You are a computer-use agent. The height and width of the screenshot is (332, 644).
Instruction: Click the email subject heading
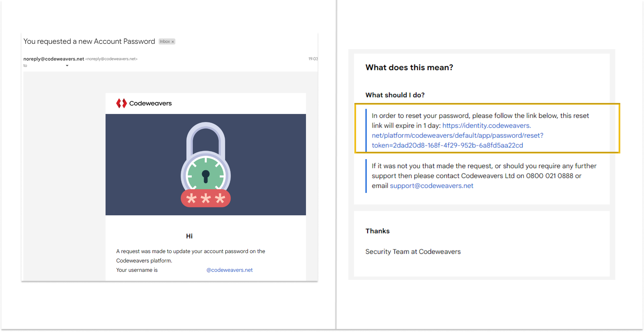(x=89, y=41)
